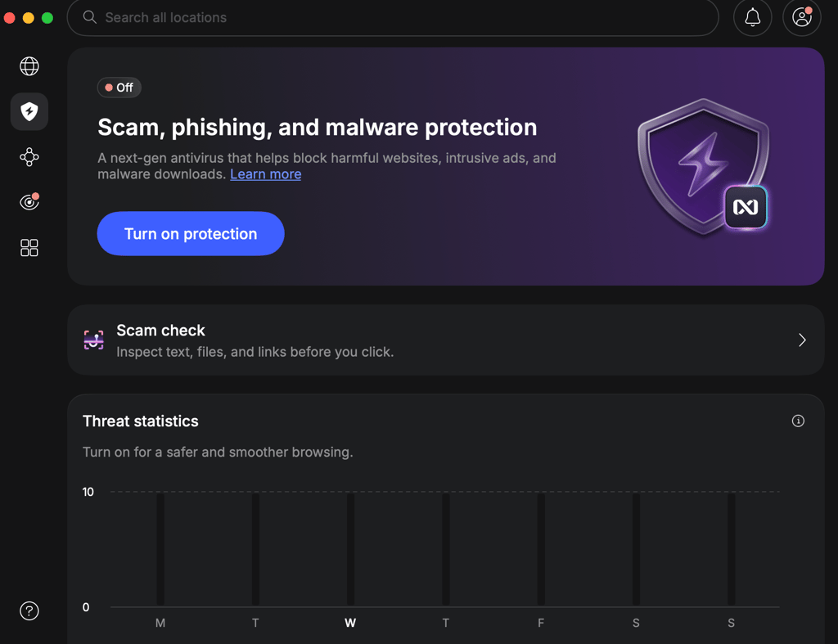Open the Learn more link
The image size is (838, 644).
(x=266, y=174)
